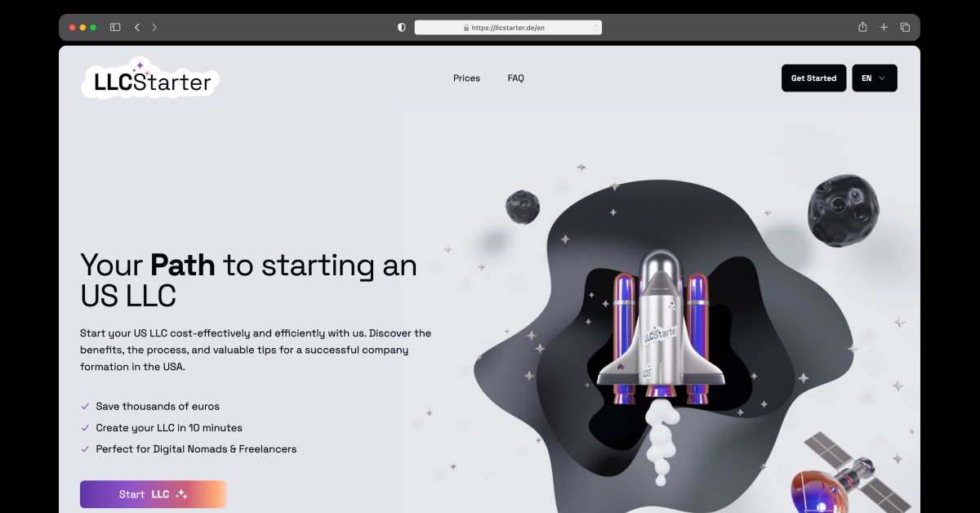Image resolution: width=980 pixels, height=513 pixels.
Task: Click the small asteroid illustration
Action: pyautogui.click(x=523, y=207)
